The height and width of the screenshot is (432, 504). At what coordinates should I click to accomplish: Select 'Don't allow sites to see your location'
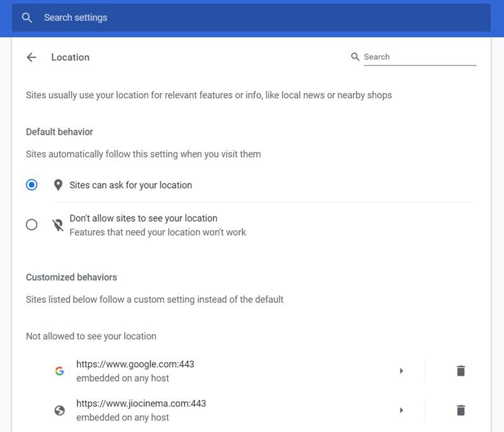pos(30,224)
